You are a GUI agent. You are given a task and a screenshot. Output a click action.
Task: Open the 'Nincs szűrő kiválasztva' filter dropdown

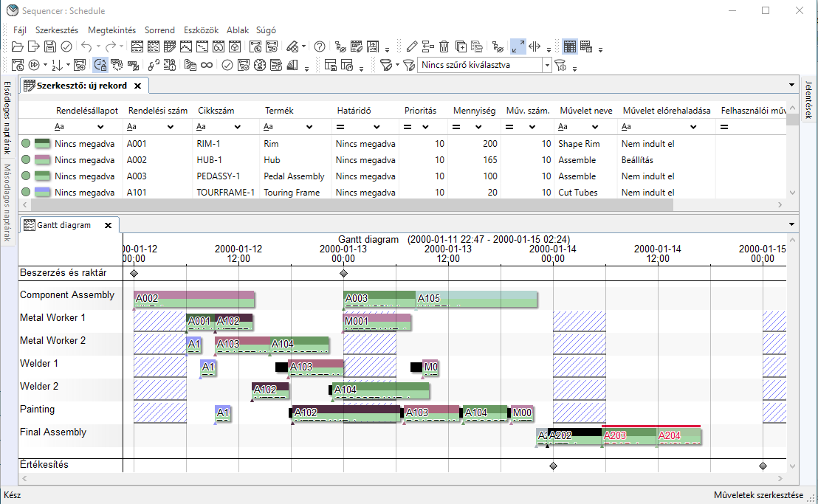(x=547, y=65)
